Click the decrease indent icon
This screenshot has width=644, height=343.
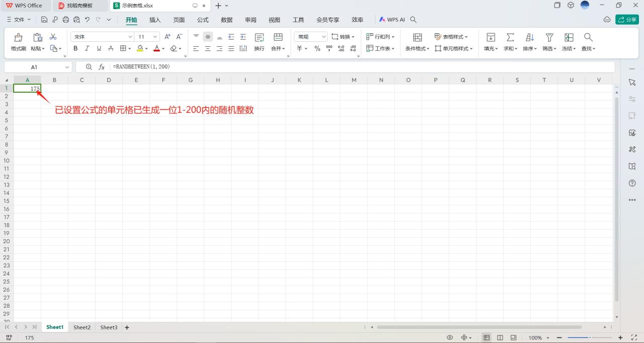(x=231, y=37)
